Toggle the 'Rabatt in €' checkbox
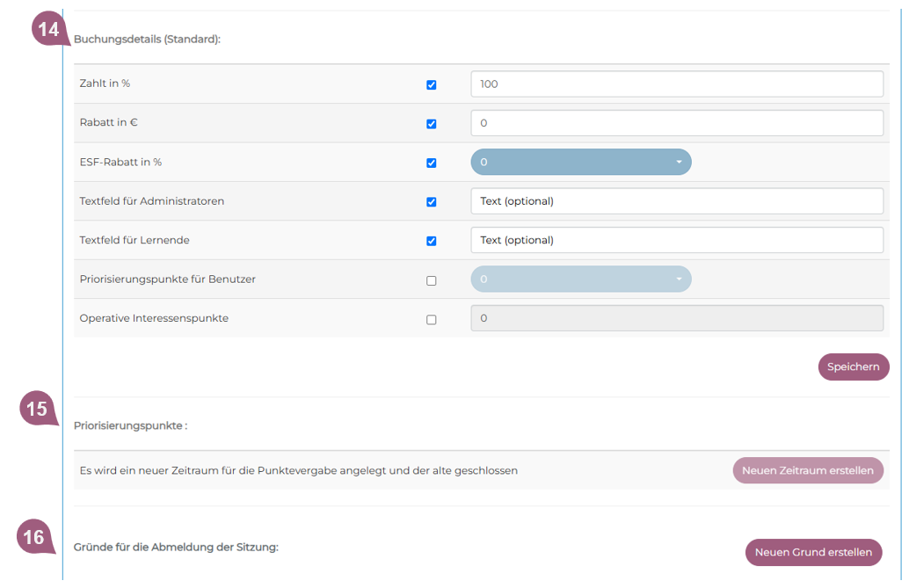 point(431,124)
